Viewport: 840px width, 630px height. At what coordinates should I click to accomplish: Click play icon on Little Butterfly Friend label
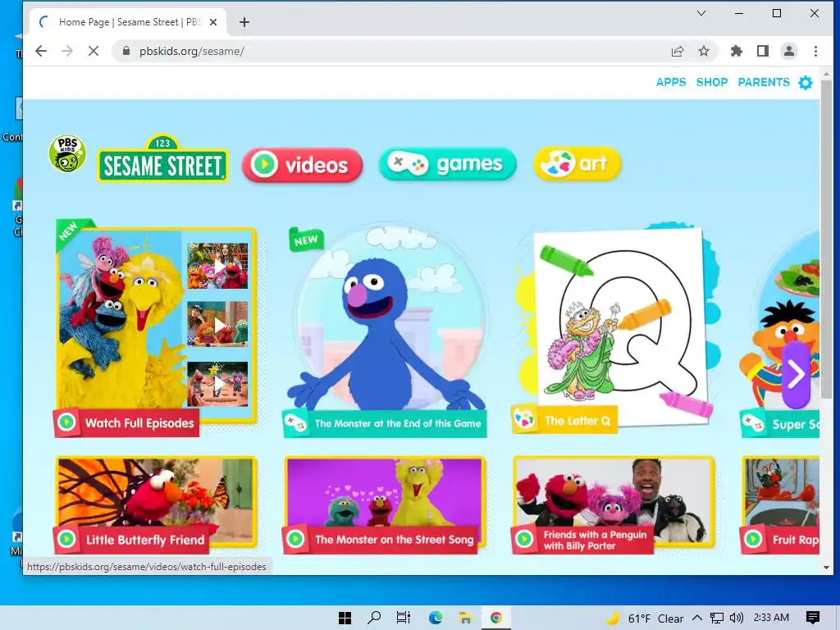point(66,539)
